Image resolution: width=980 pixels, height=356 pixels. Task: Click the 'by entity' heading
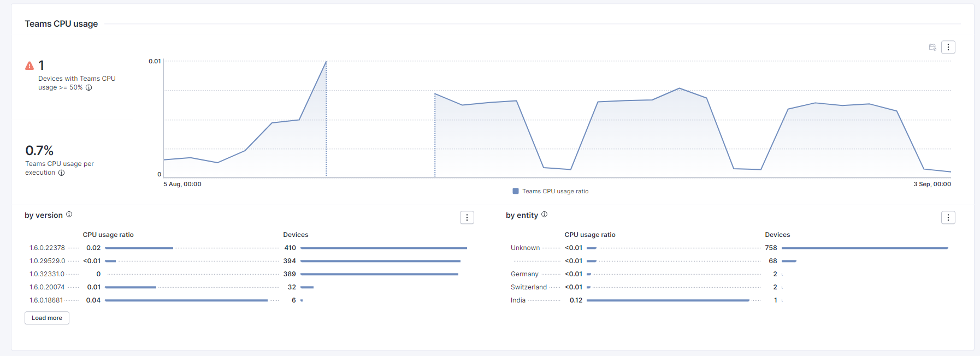point(522,215)
